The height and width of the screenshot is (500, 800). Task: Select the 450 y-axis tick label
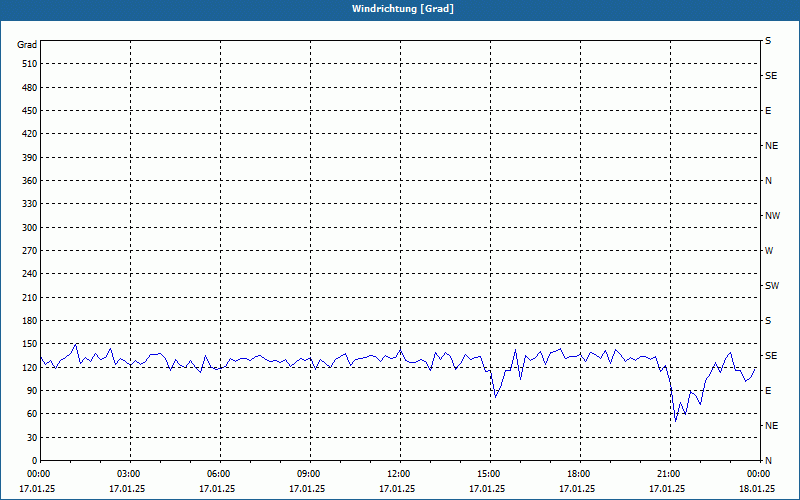(30, 111)
